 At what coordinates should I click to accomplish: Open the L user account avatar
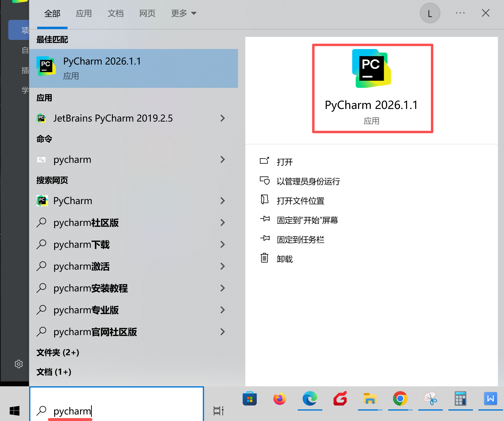(430, 13)
